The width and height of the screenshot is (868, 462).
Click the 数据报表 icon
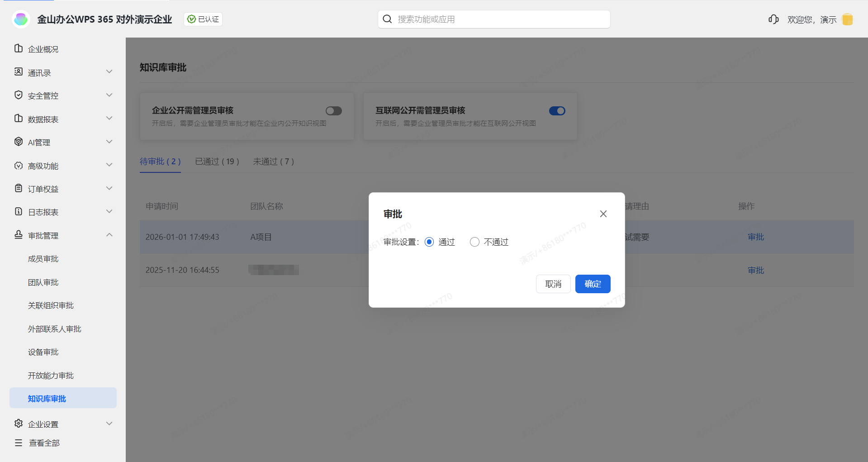click(x=19, y=119)
